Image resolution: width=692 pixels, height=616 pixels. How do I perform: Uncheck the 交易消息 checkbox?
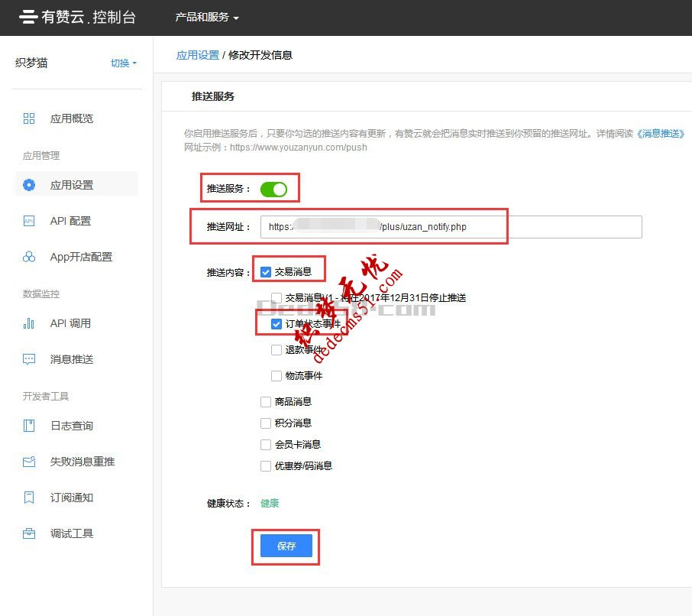(x=267, y=270)
